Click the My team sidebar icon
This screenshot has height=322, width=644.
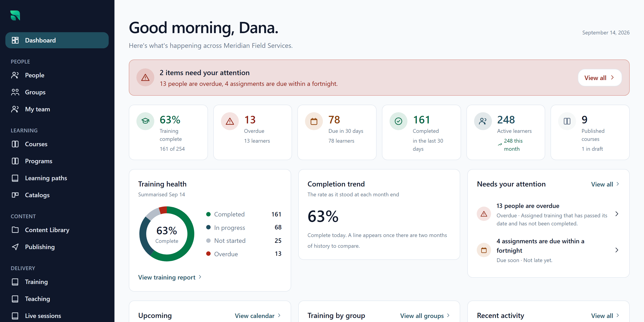pyautogui.click(x=15, y=109)
